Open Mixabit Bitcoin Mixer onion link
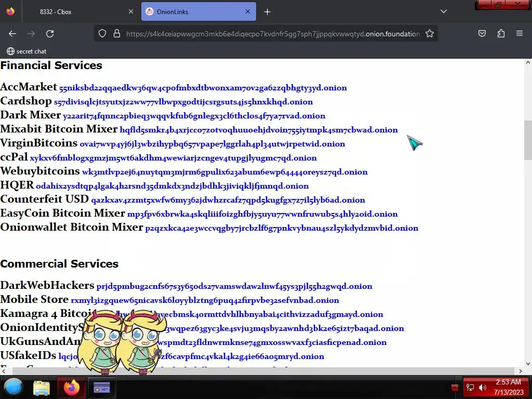This screenshot has width=532, height=399. click(x=259, y=130)
